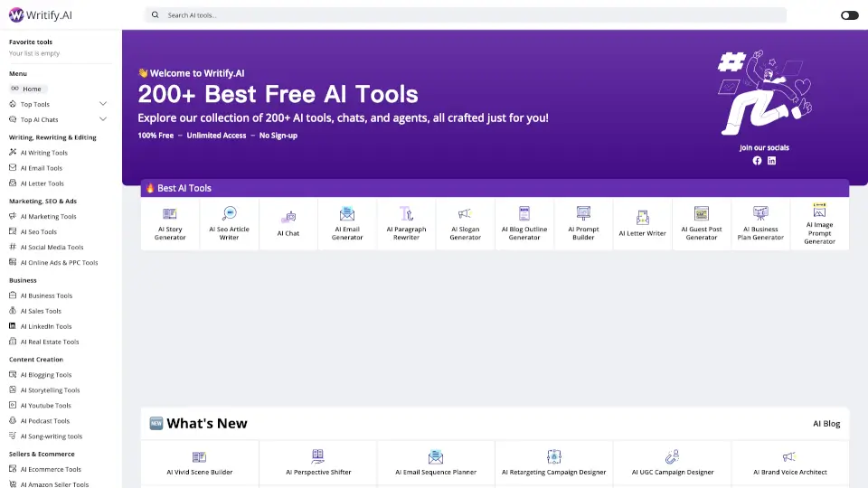Click the 'Writing, Rewriting & Editing' heading
This screenshot has height=488, width=868.
[x=52, y=137]
